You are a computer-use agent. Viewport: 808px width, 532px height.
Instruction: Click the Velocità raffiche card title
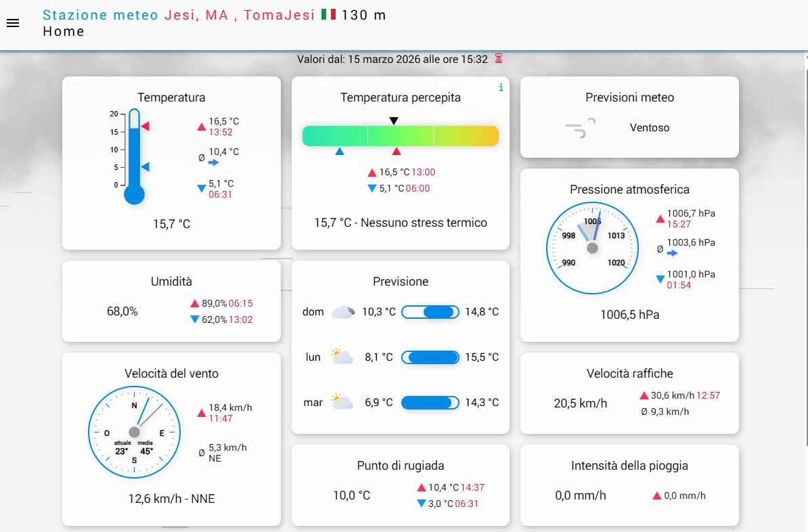pyautogui.click(x=629, y=374)
